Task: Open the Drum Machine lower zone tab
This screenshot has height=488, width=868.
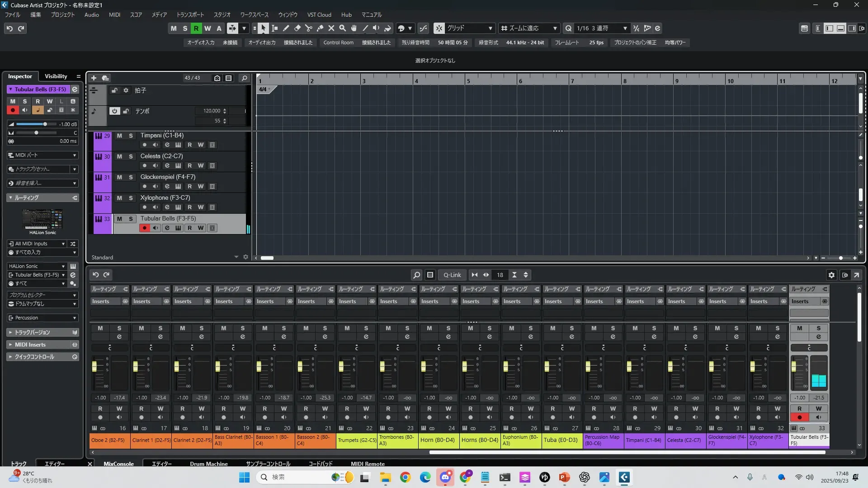Action: tap(208, 464)
